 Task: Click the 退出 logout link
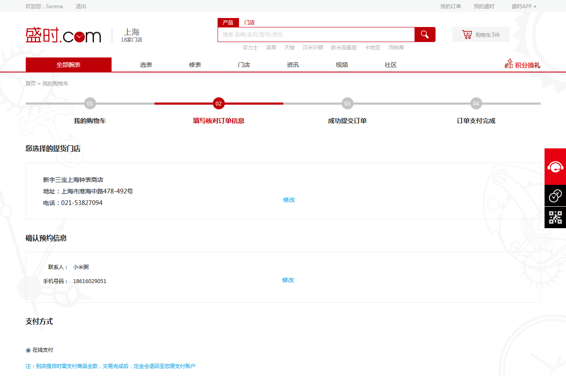[x=81, y=6]
